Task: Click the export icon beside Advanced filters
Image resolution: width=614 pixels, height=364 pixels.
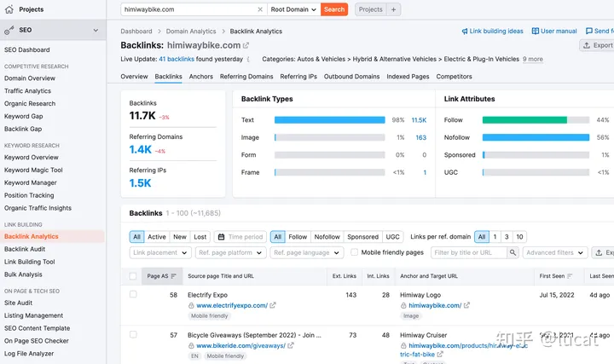Action: [600, 253]
